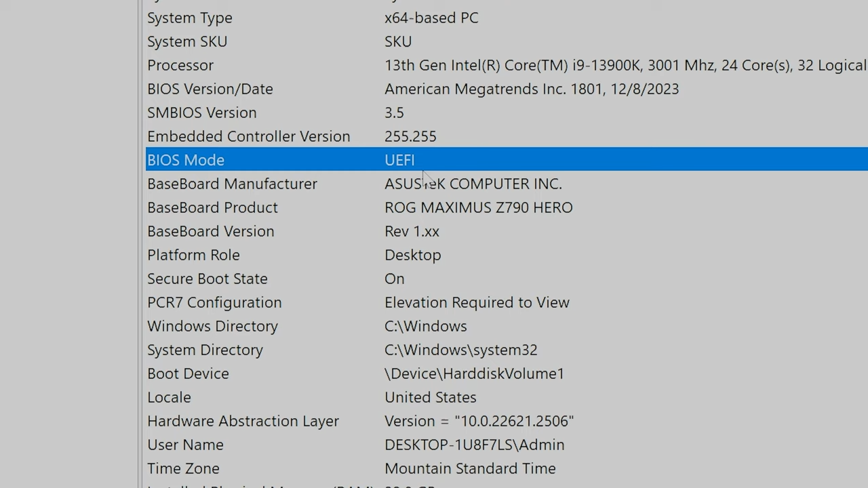Select the Secure Boot State entry
The height and width of the screenshot is (488, 868).
(271, 279)
